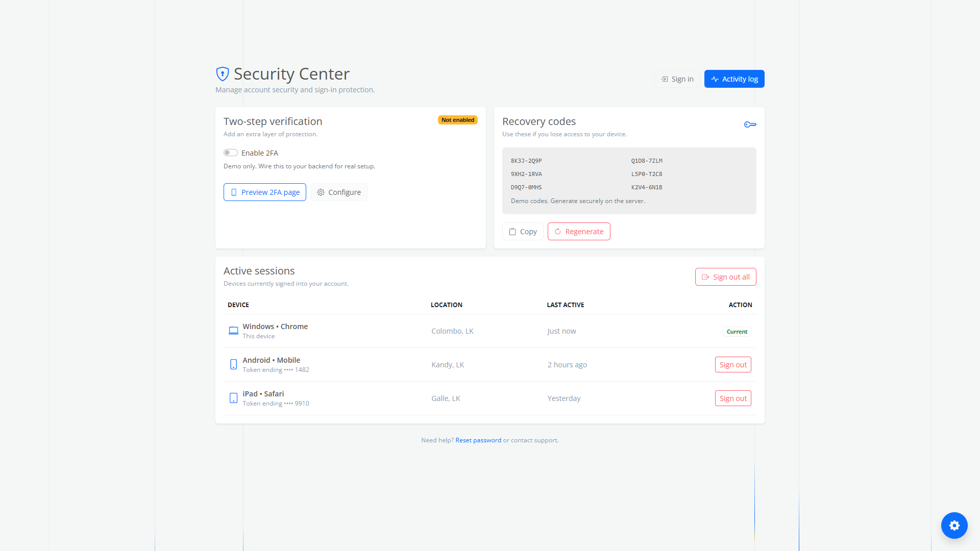This screenshot has height=551, width=980.
Task: Sign out the Android Mobile session
Action: pyautogui.click(x=733, y=365)
